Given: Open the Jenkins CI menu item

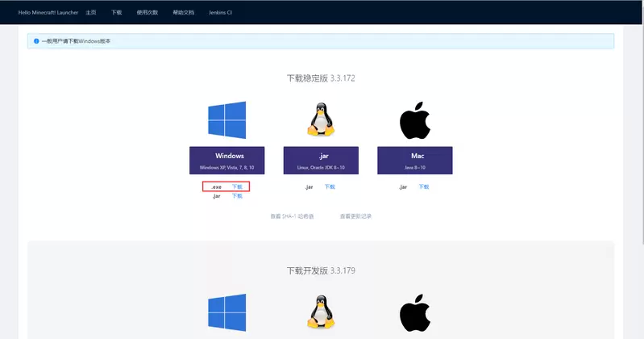Looking at the screenshot, I should [x=220, y=12].
